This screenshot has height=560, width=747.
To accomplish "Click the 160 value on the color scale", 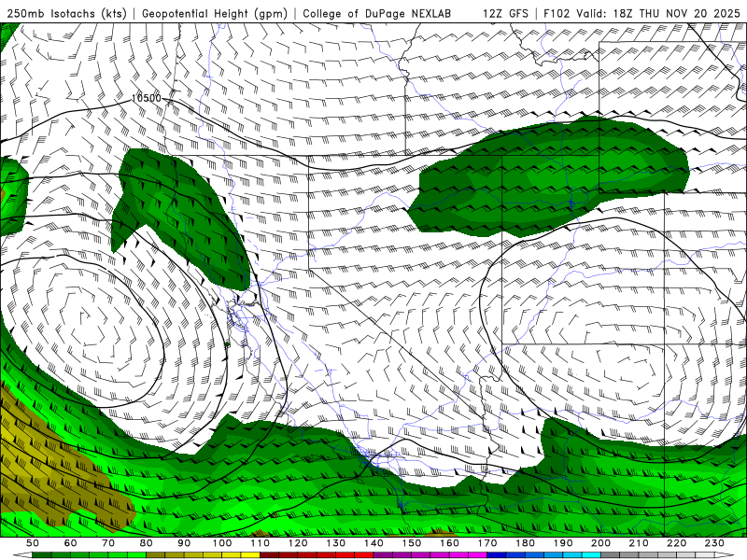I will coord(449,543).
